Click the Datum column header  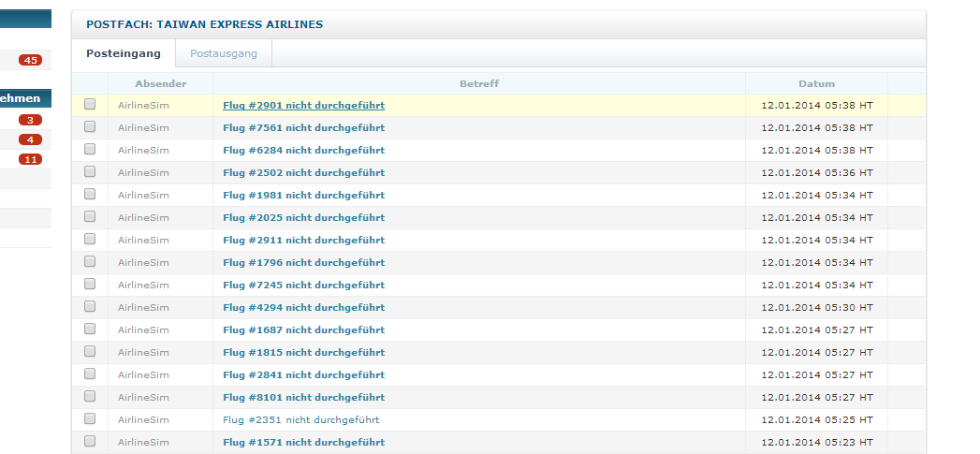[816, 84]
